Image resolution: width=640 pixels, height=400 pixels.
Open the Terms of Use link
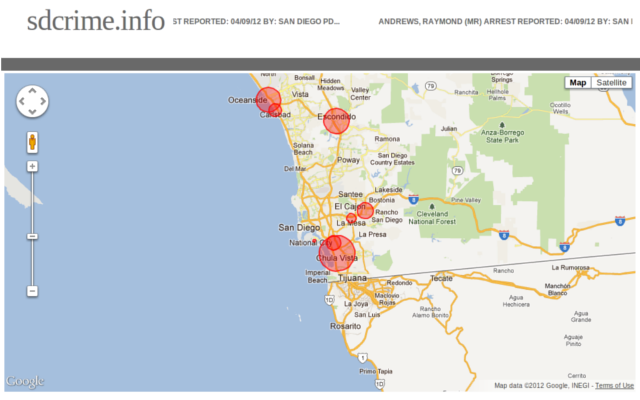click(614, 385)
